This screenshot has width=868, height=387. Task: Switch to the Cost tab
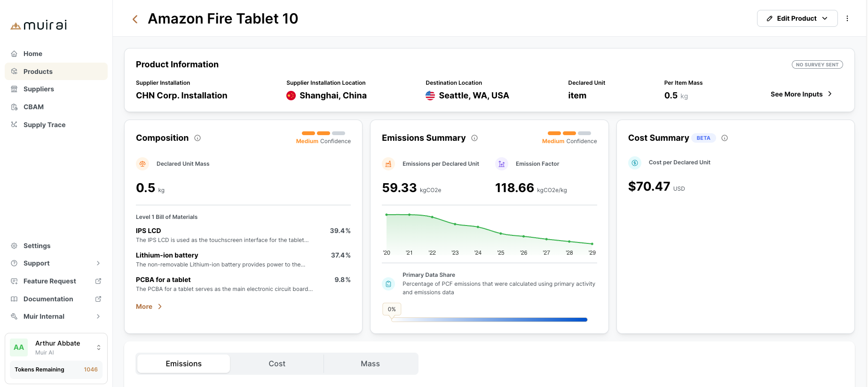[x=277, y=363]
